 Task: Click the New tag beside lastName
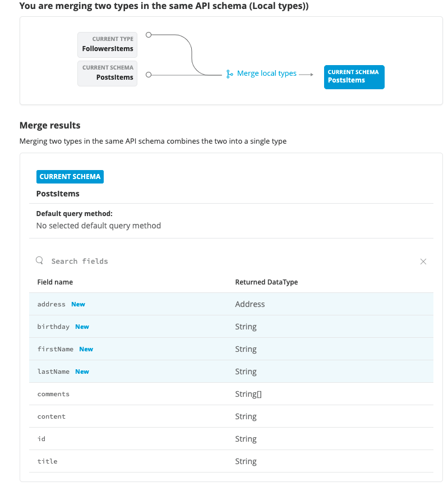82,372
